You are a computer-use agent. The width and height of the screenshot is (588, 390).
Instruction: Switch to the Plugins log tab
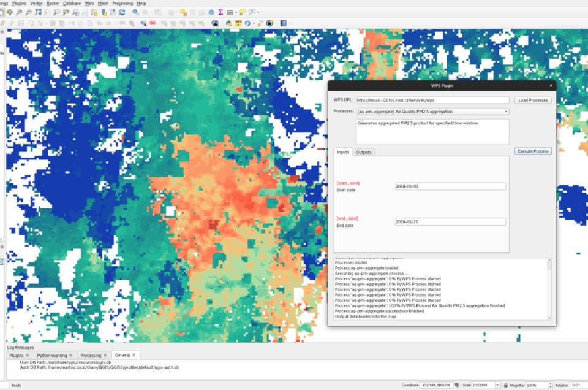[16, 355]
